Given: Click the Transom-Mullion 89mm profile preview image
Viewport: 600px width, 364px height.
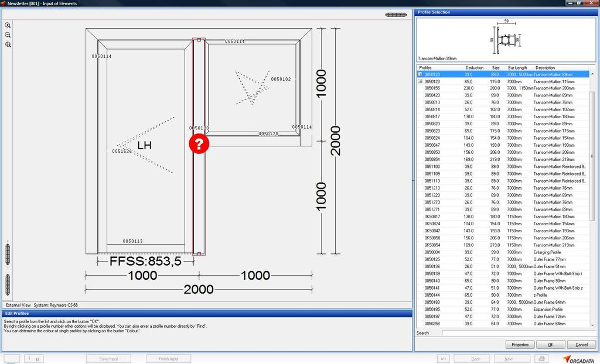Looking at the screenshot, I should point(506,39).
